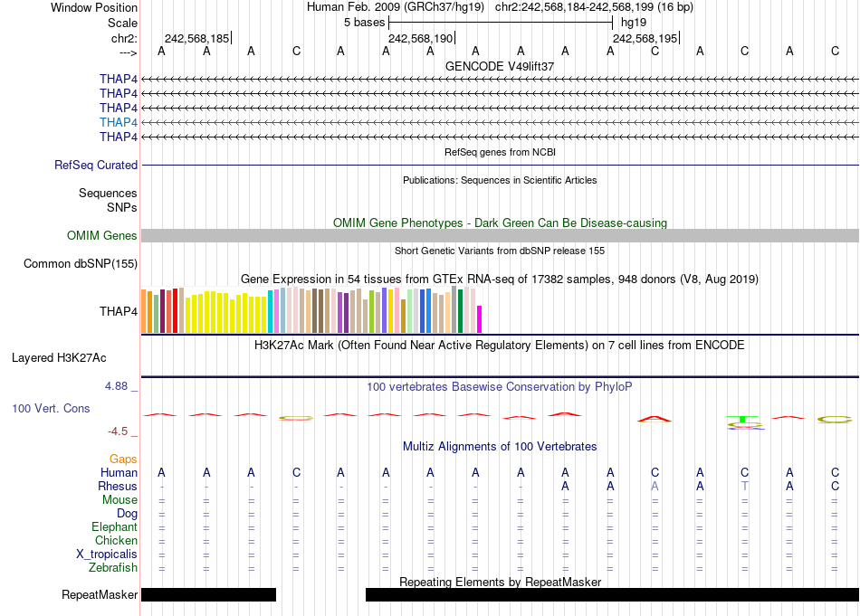Click the OMIM Genes track label
The image size is (860, 616).
(x=102, y=236)
